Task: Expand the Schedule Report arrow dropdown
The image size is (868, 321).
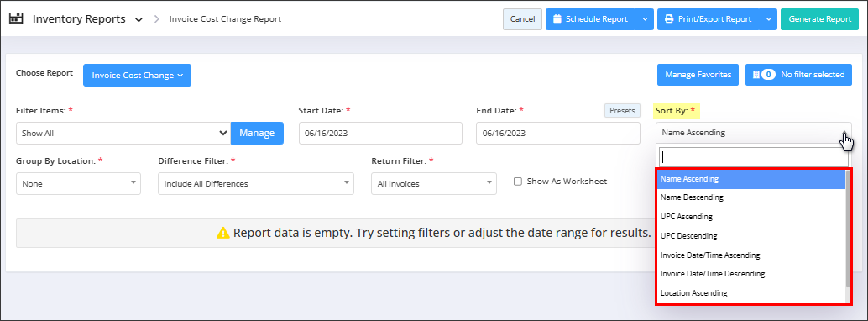Action: (645, 18)
